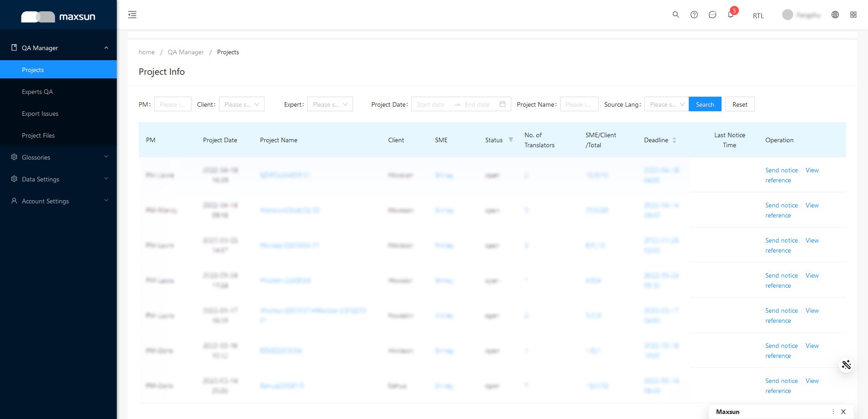Expand the Glossories menu section

[58, 157]
